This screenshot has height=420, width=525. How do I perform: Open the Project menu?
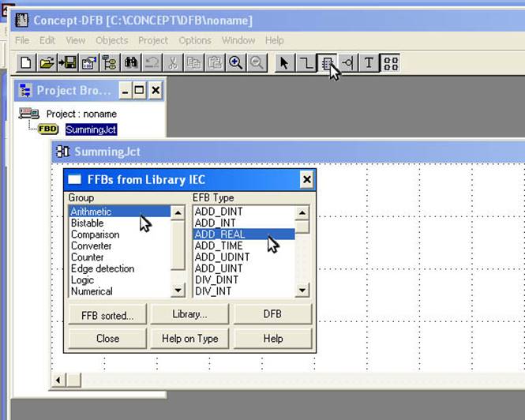(153, 40)
